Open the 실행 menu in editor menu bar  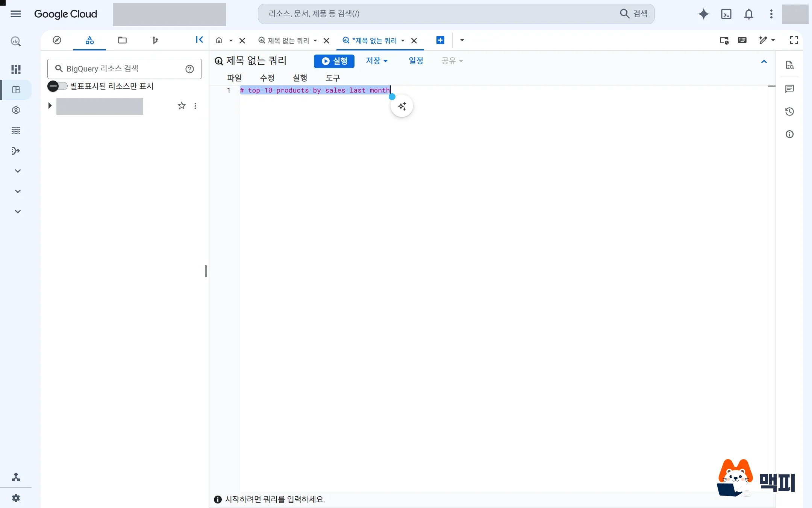click(x=300, y=78)
